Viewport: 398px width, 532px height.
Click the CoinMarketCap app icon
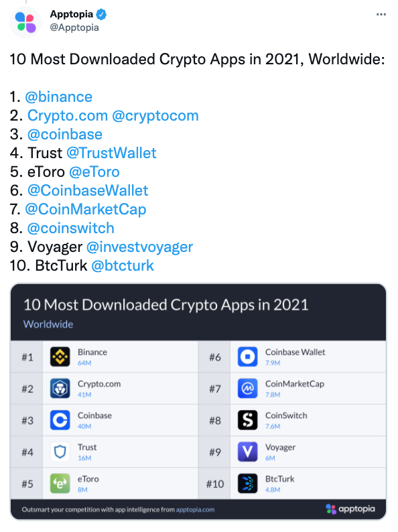click(248, 388)
